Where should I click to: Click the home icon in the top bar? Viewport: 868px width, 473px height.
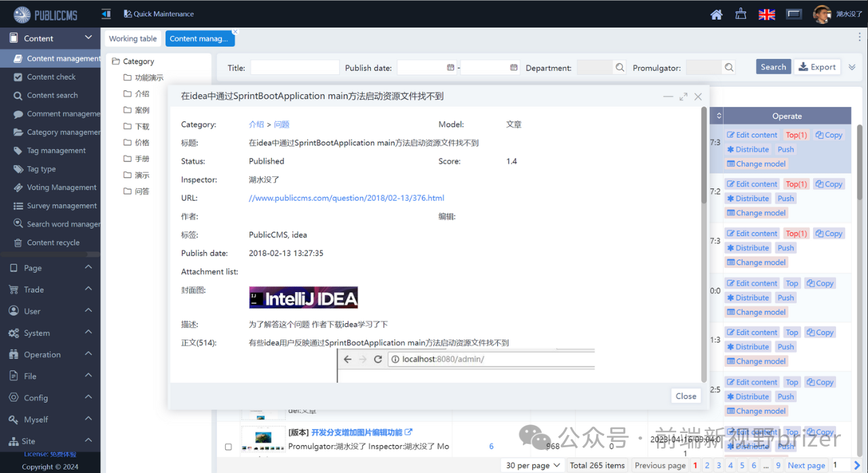click(x=716, y=14)
